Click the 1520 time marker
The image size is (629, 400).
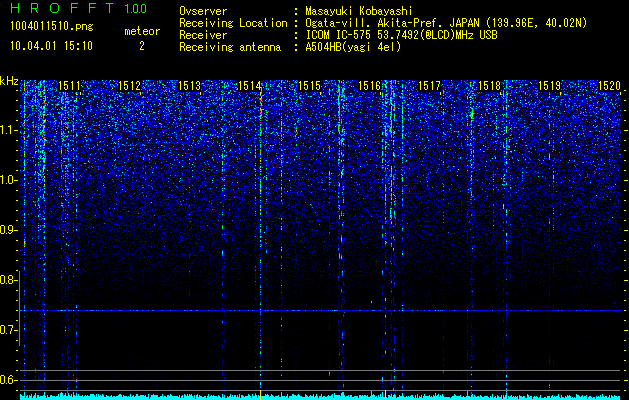pos(609,86)
